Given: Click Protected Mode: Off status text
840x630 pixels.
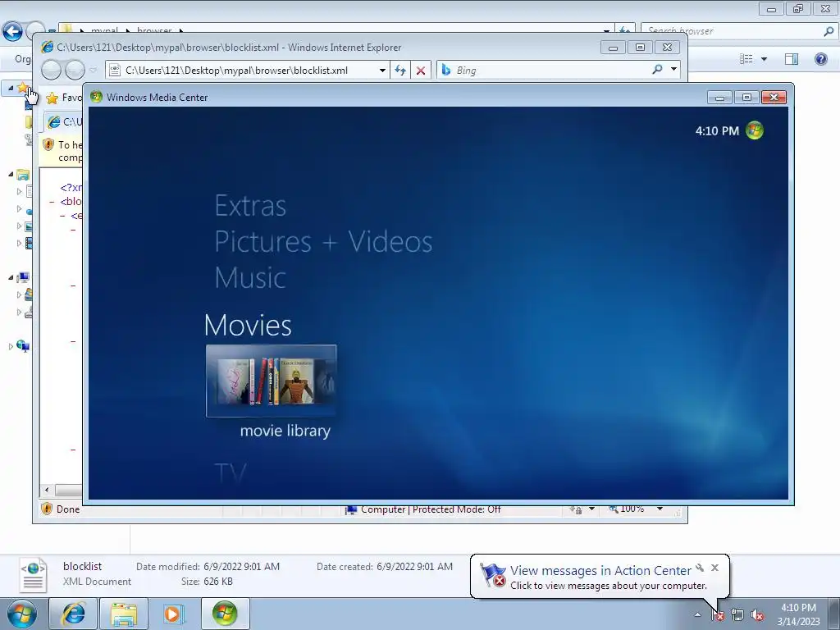Looking at the screenshot, I should (x=456, y=509).
